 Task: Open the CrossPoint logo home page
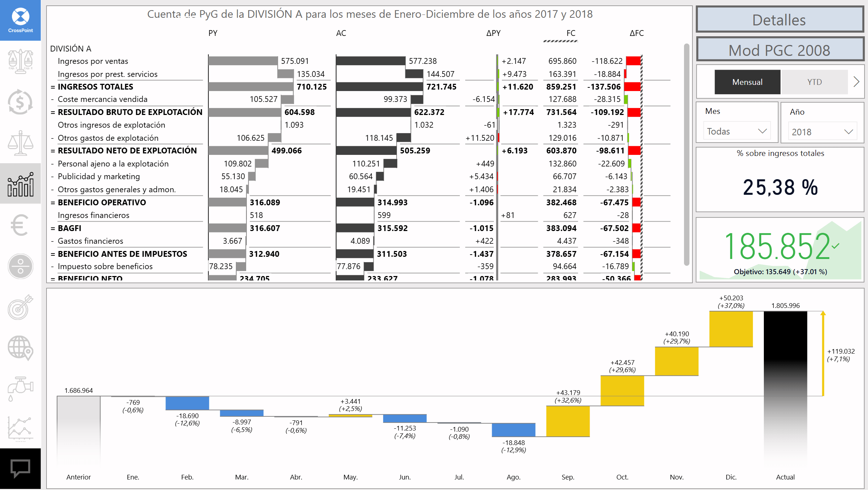coord(20,20)
